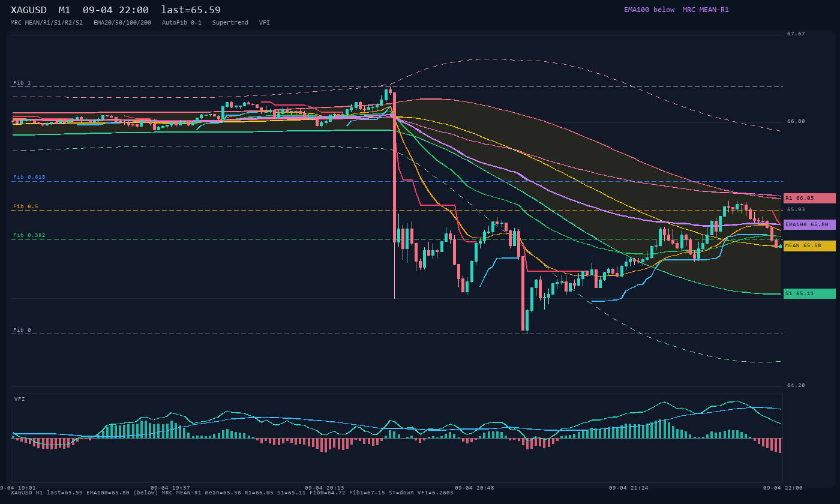840x504 pixels.
Task: Click the 64.20 price axis value
Action: tap(796, 385)
